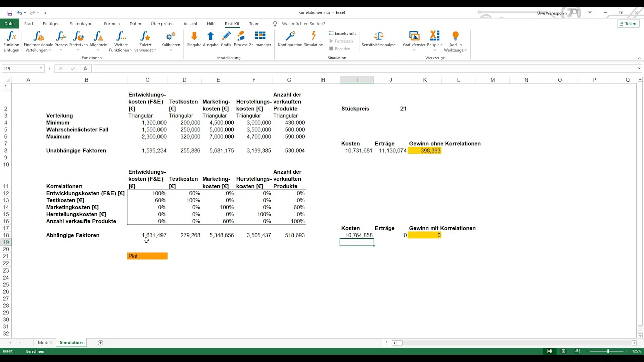Viewport: 644px width, 362px height.
Task: Select column C header
Action: pos(147,80)
